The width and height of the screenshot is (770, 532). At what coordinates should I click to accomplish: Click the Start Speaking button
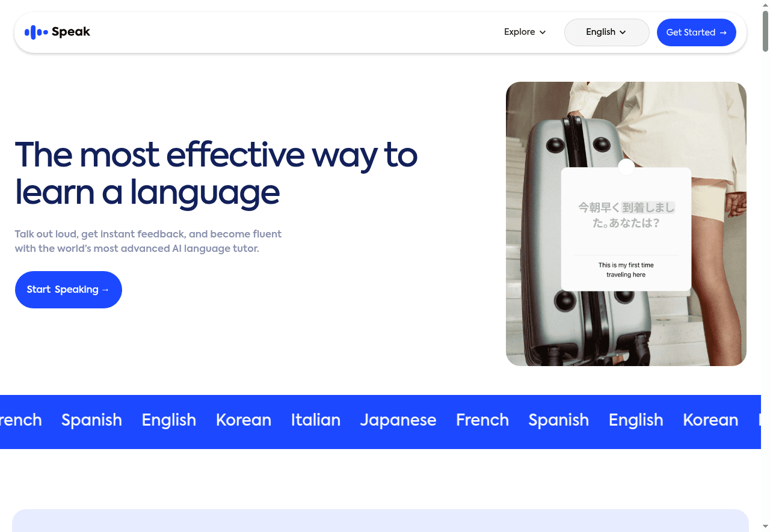pos(68,289)
